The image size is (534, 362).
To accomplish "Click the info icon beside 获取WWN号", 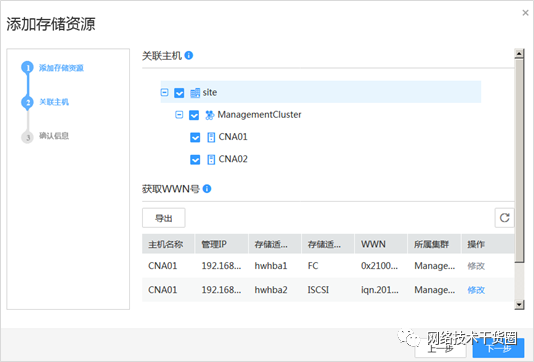I will 207,189.
